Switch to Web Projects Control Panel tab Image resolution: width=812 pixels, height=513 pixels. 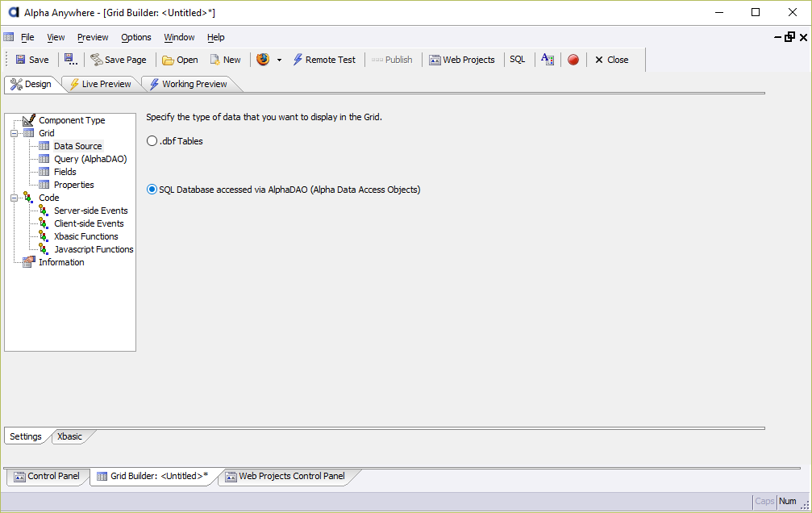pos(285,476)
